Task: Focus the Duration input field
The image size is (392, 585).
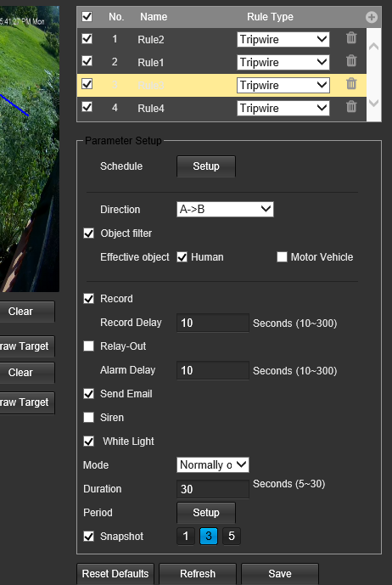Action: point(213,489)
